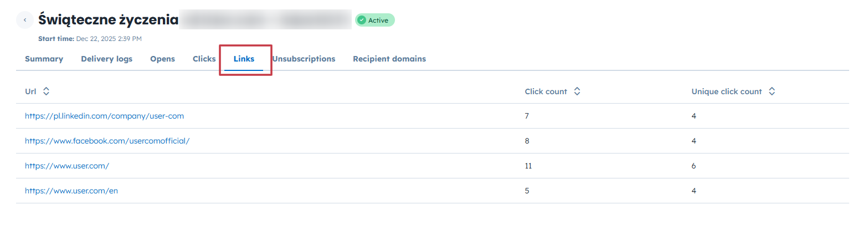Screen dimensions: 868x225
Task: Open the LinkedIn company link
Action: tap(104, 116)
